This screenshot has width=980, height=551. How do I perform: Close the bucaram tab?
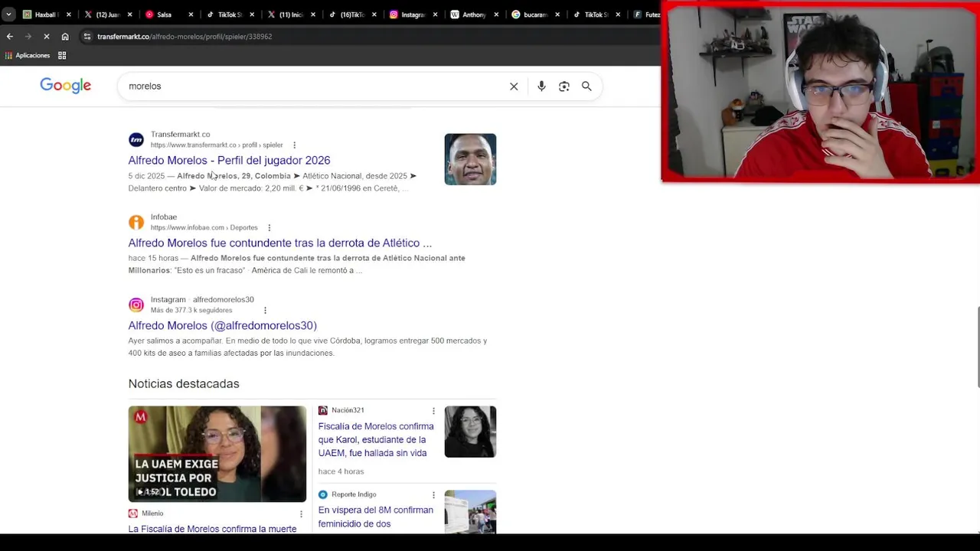click(557, 15)
